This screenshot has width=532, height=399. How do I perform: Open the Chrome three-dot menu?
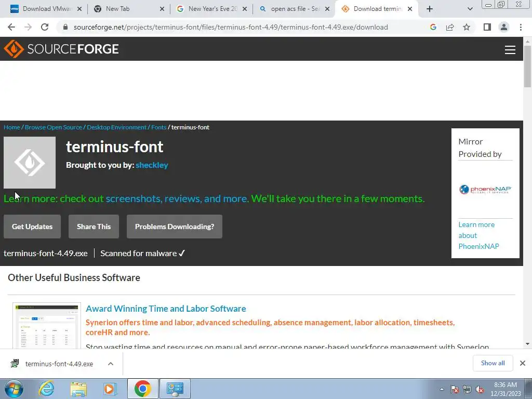[x=521, y=27]
